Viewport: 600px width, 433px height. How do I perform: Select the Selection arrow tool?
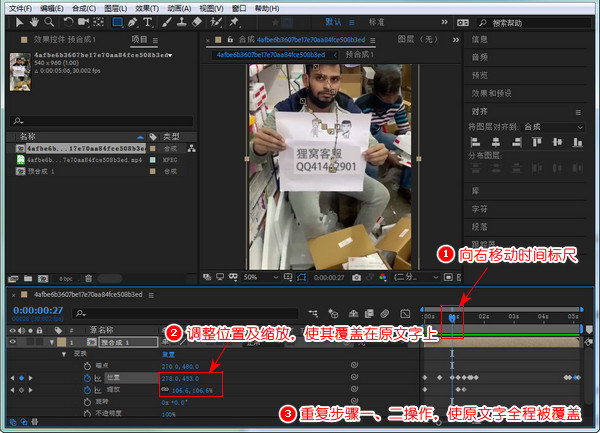[19, 22]
